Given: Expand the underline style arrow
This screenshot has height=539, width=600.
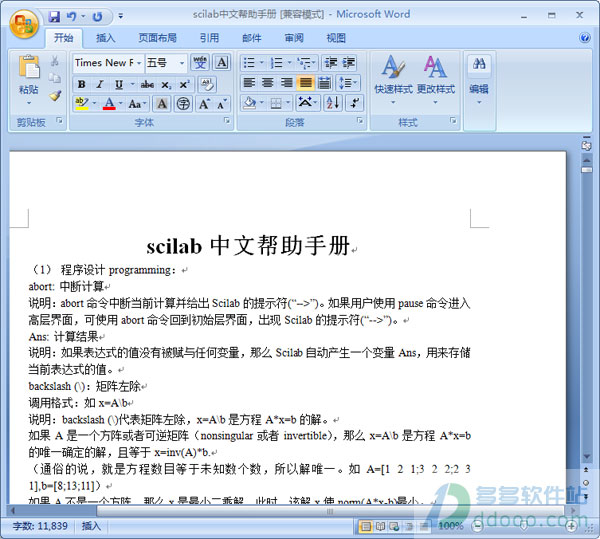Looking at the screenshot, I should coord(132,84).
